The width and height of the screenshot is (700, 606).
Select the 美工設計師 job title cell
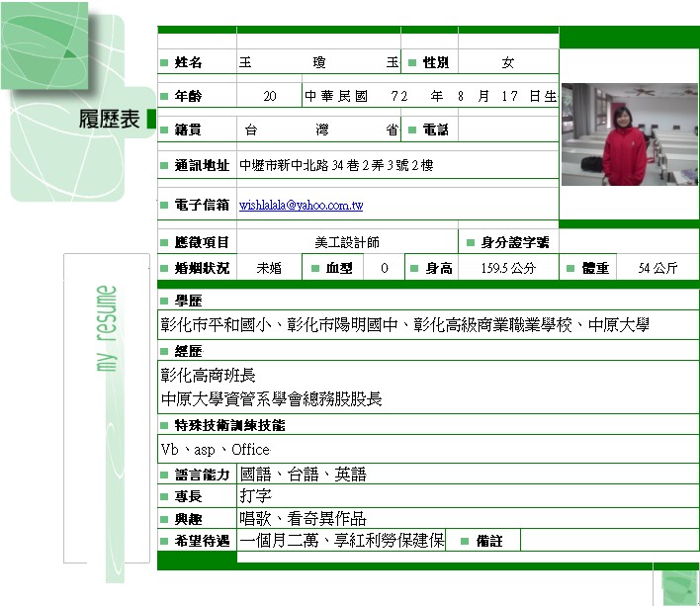point(346,242)
